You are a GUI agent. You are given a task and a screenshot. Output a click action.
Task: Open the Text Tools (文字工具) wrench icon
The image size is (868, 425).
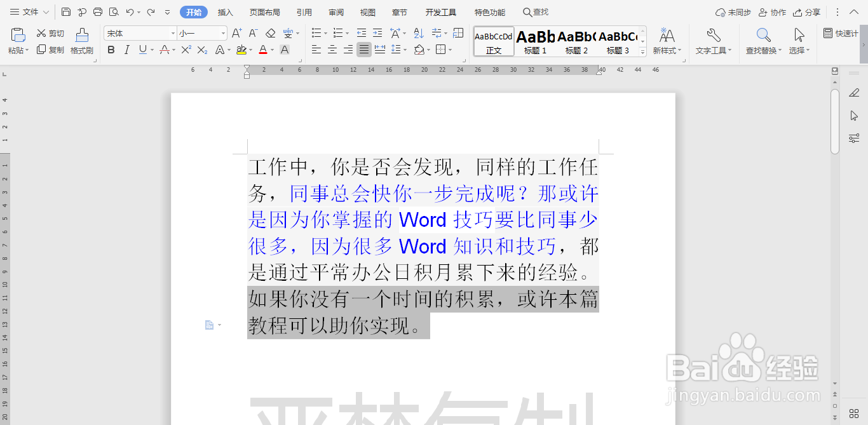pyautogui.click(x=714, y=41)
